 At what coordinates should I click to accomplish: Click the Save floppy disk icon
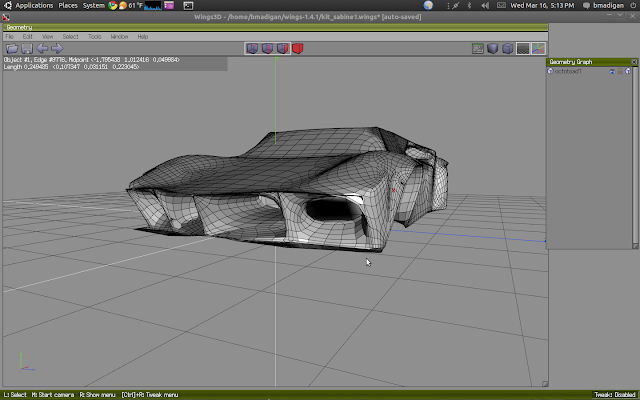[x=27, y=48]
